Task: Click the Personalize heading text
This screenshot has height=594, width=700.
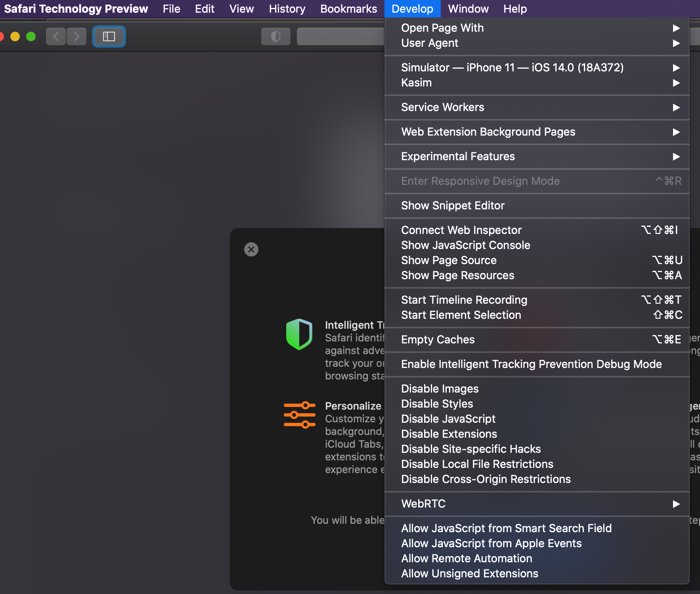Action: point(353,406)
